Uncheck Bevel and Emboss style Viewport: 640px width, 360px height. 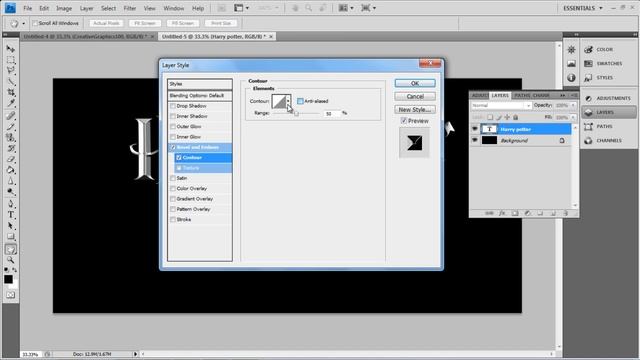tap(173, 147)
